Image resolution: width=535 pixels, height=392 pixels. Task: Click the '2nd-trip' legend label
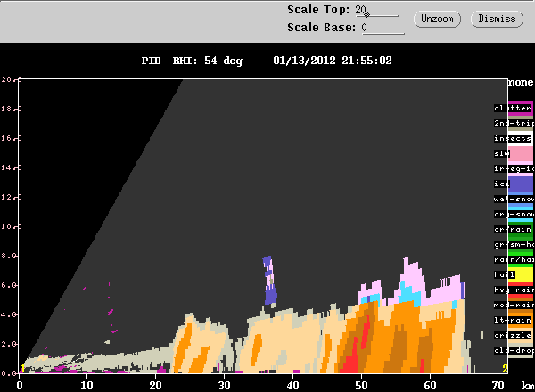click(514, 123)
